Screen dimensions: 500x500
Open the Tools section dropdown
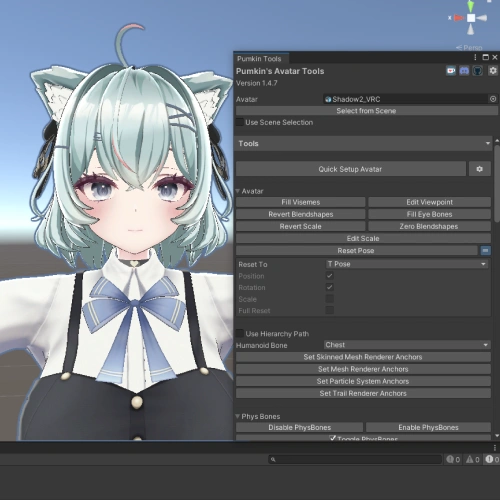pos(363,143)
